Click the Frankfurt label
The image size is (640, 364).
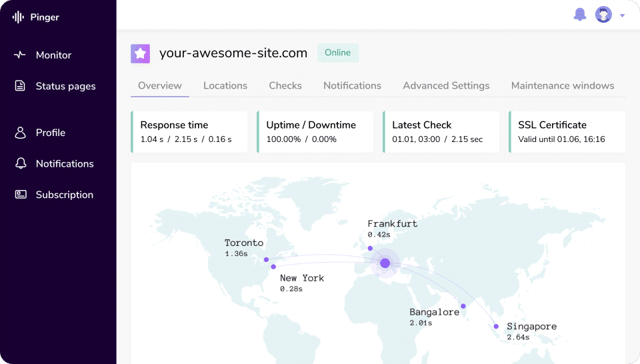pyautogui.click(x=393, y=223)
